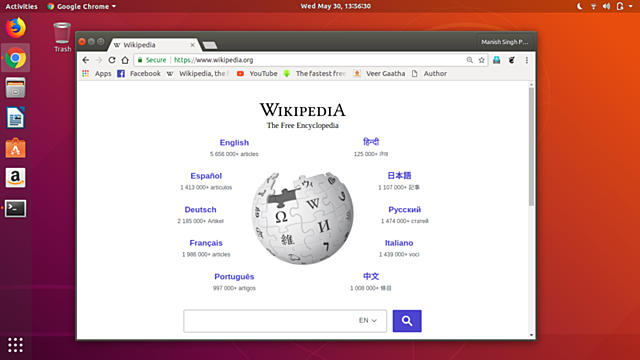Click the Wikipedia globe logo
640x360 pixels.
[x=302, y=218]
